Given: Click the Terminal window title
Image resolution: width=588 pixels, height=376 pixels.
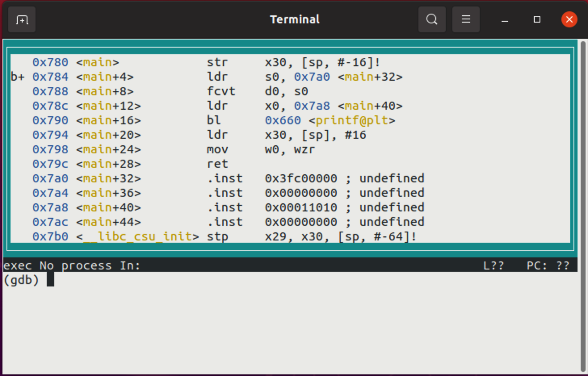Looking at the screenshot, I should (x=294, y=19).
